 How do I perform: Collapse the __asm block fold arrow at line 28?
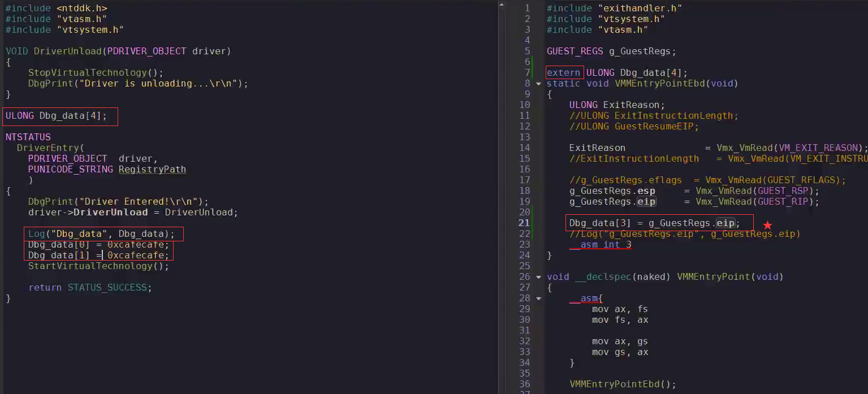[538, 298]
